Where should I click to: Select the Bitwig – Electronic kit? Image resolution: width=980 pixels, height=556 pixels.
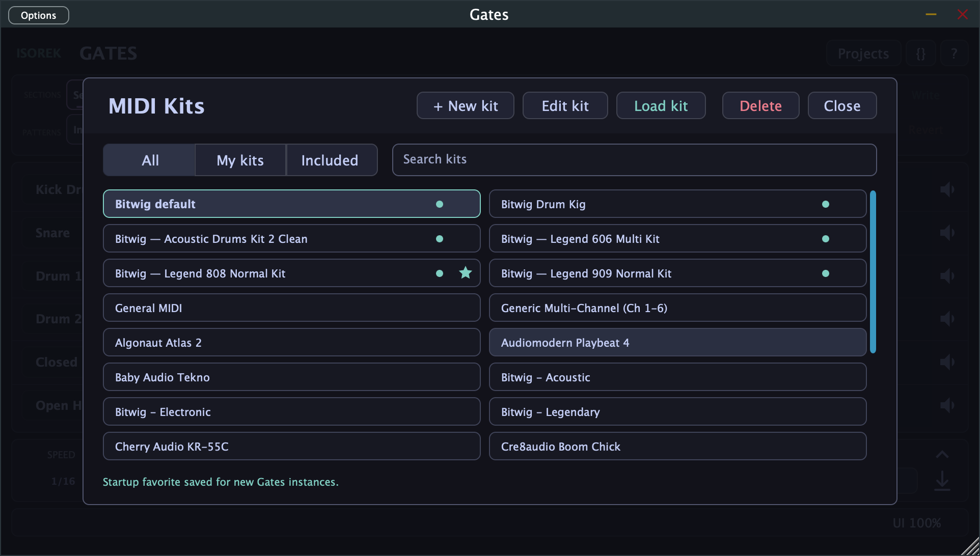point(292,411)
